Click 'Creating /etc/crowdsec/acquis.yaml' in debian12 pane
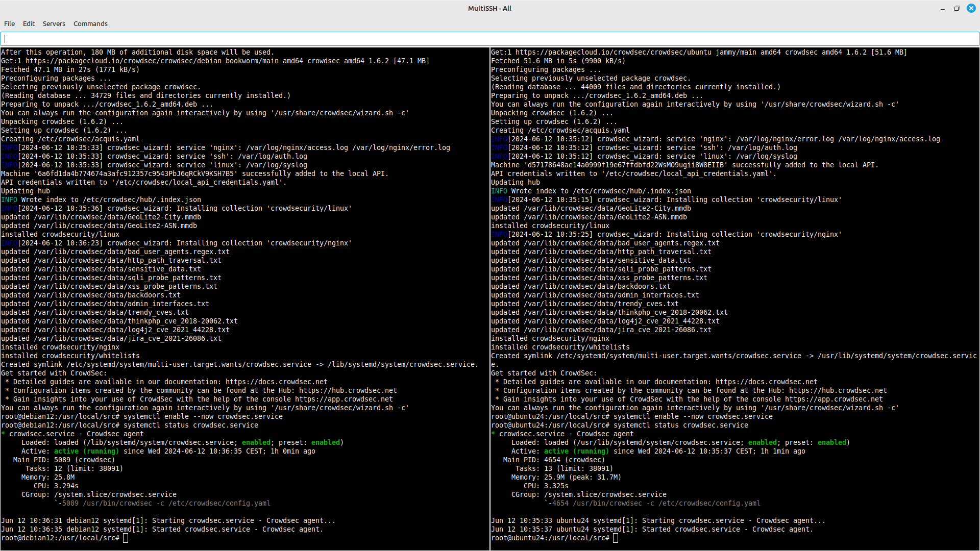The width and height of the screenshot is (980, 551). click(x=70, y=139)
